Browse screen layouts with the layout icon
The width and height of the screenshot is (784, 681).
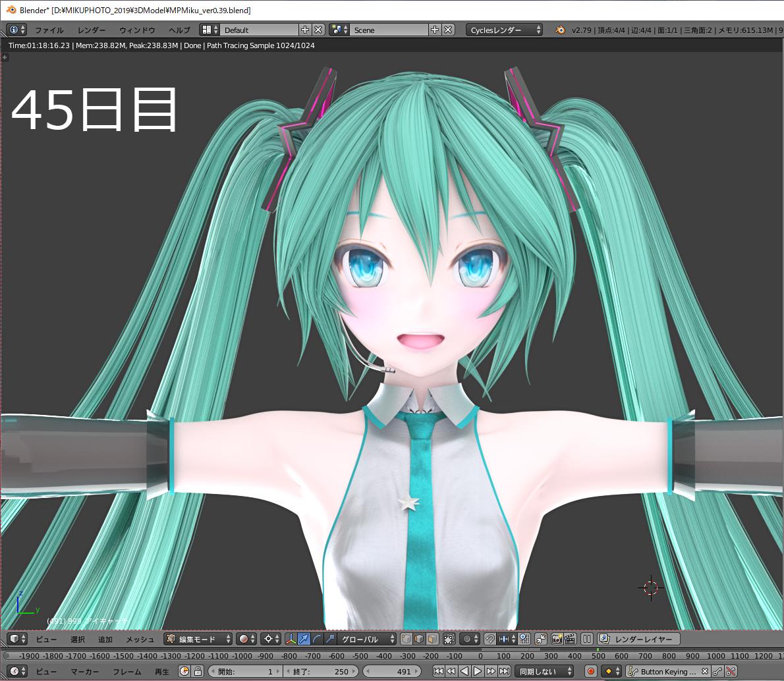209,30
